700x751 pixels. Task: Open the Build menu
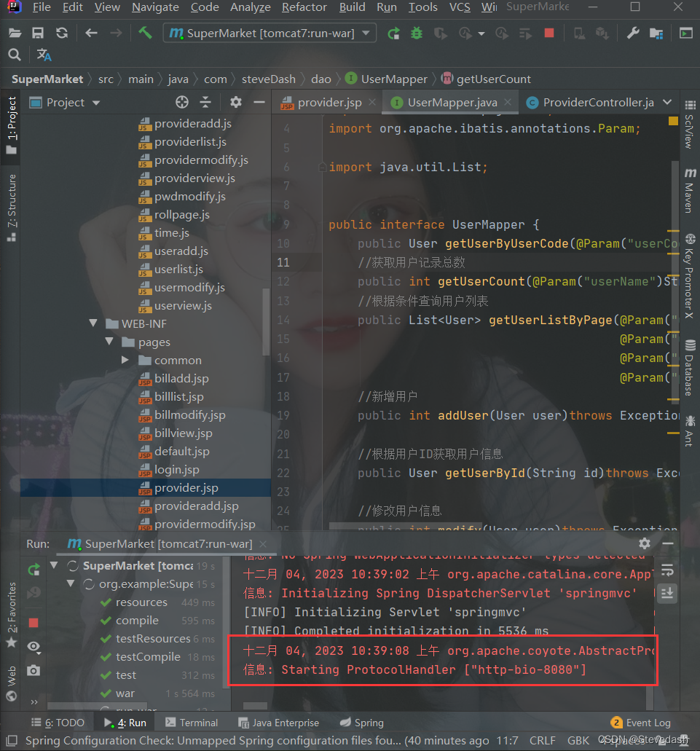(352, 7)
